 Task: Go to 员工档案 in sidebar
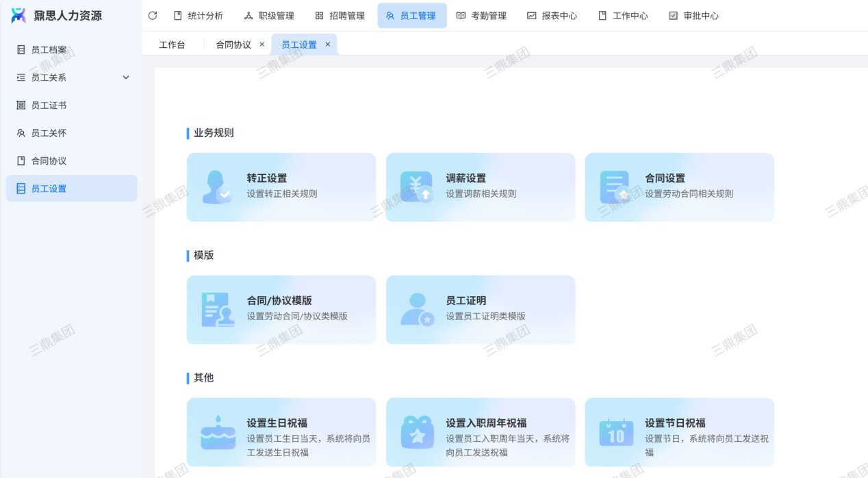point(49,50)
